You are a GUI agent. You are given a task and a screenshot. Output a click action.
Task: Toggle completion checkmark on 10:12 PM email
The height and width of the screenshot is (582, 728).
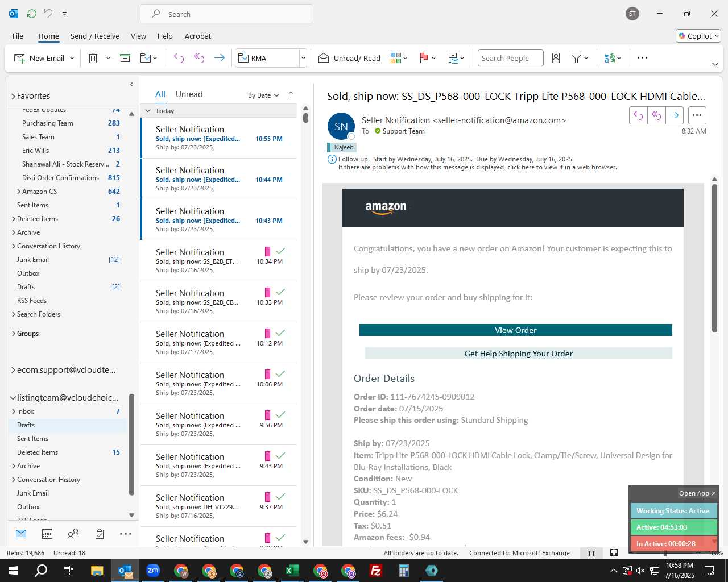(x=280, y=333)
